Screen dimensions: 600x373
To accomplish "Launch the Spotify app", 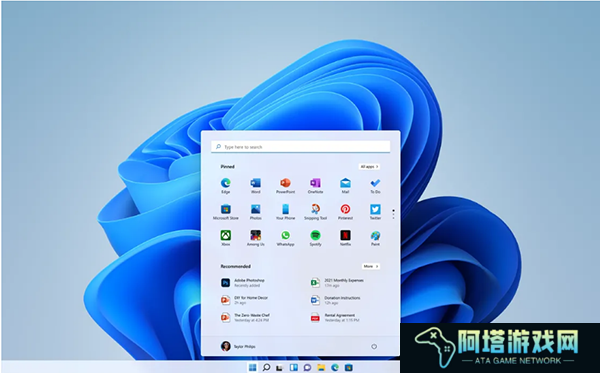I will pos(315,238).
